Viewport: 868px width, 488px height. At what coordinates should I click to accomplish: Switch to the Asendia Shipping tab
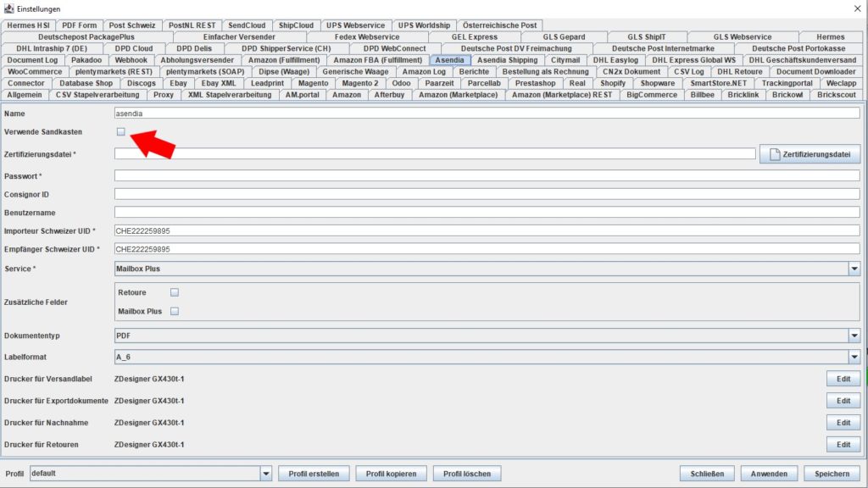click(x=507, y=60)
